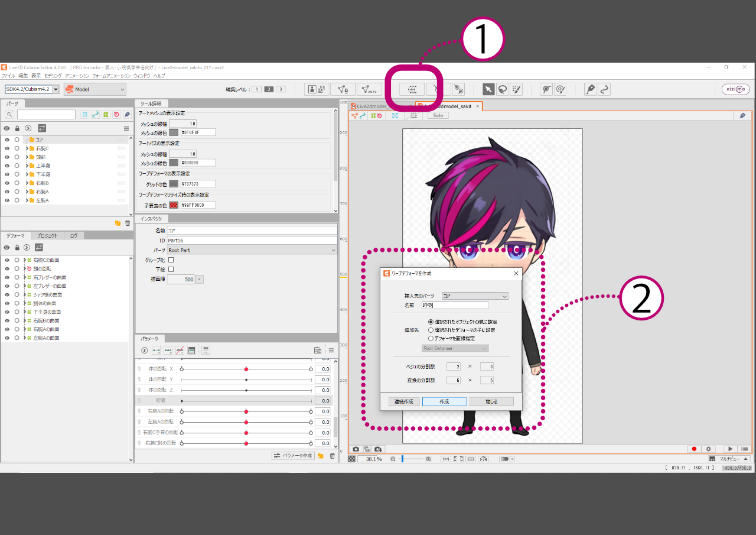
Task: Expand the 左腕A folder in Parts
Action: [27, 200]
